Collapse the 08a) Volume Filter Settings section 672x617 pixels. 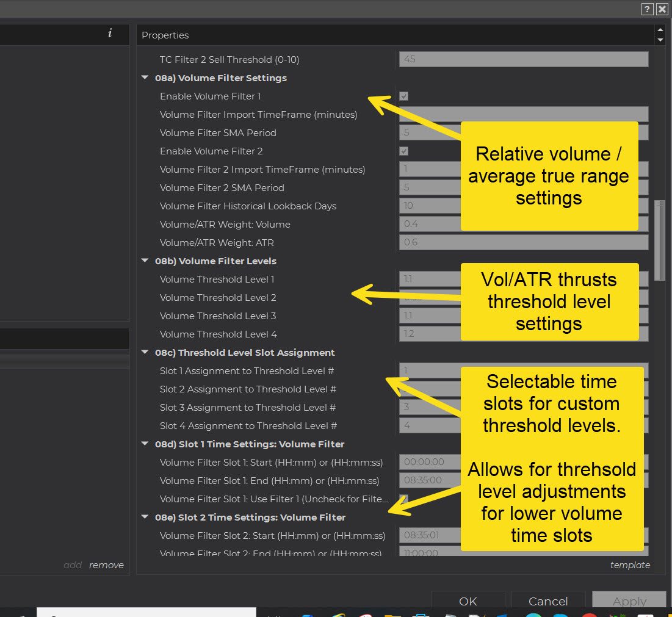tap(145, 78)
